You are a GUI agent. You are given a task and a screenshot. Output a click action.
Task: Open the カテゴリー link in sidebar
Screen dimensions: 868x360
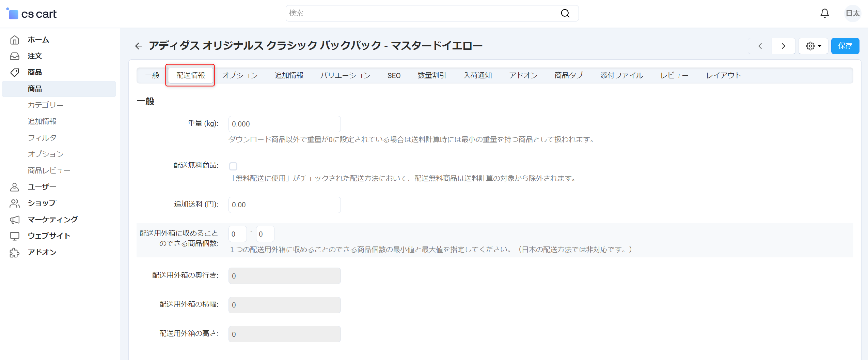45,105
